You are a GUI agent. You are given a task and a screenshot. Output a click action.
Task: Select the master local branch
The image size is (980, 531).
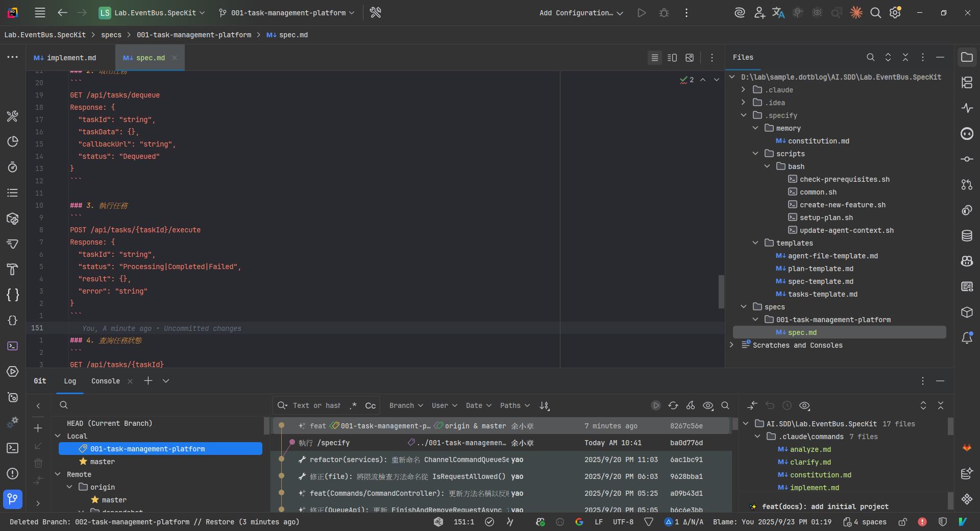pyautogui.click(x=102, y=462)
